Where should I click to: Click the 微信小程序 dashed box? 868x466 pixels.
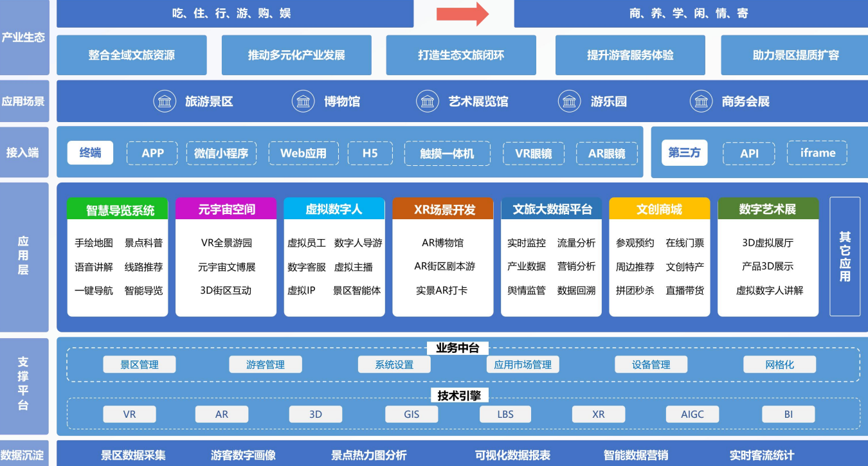[221, 154]
